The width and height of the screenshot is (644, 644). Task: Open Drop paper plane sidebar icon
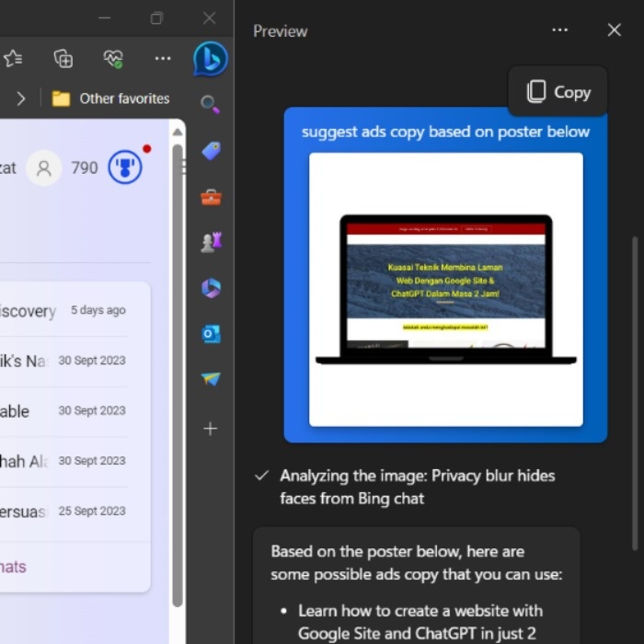(211, 379)
